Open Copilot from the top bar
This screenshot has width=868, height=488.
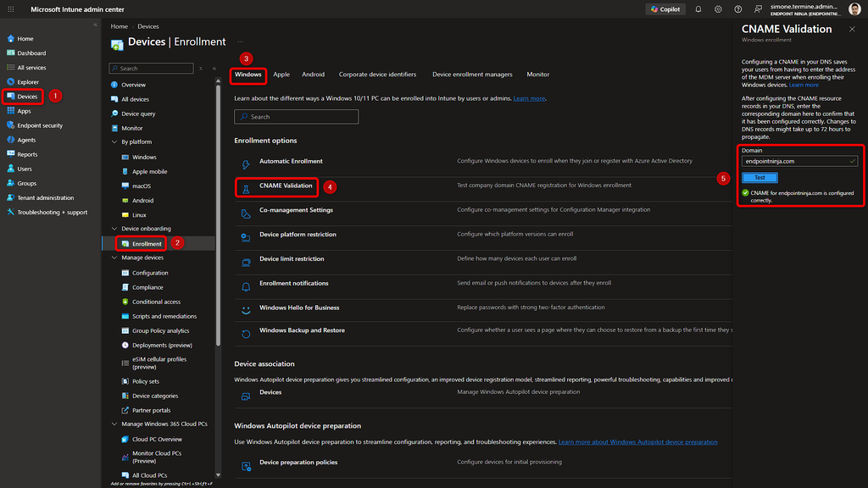[x=665, y=9]
